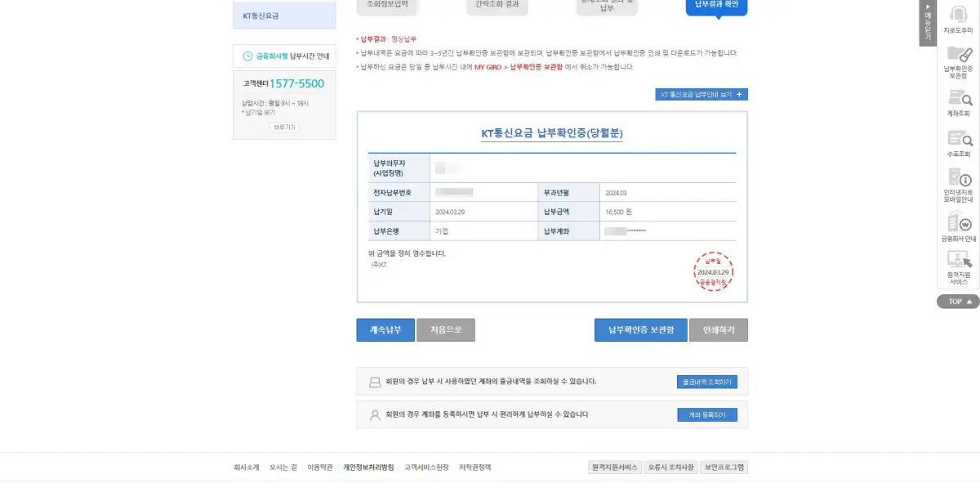Jump to top with TOP button
The width and height of the screenshot is (980, 488).
[958, 302]
